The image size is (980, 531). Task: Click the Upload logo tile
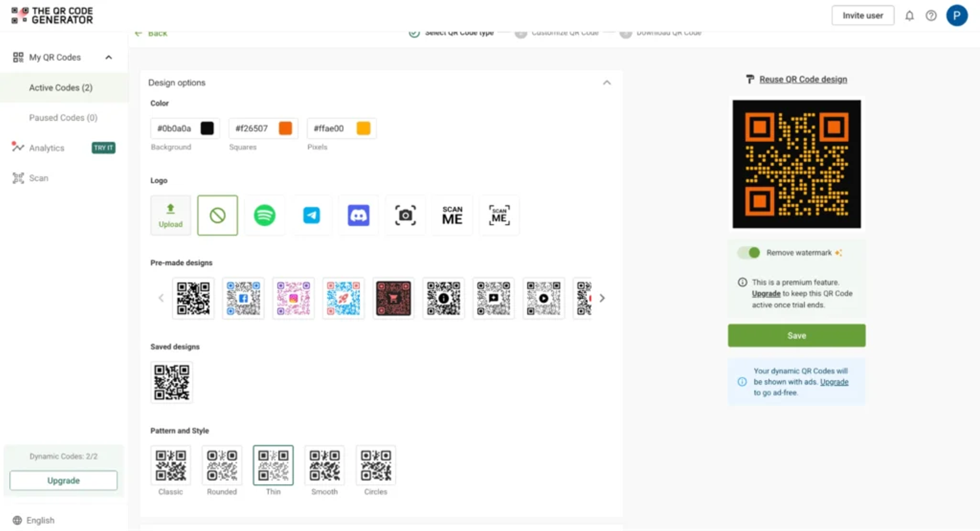point(170,215)
